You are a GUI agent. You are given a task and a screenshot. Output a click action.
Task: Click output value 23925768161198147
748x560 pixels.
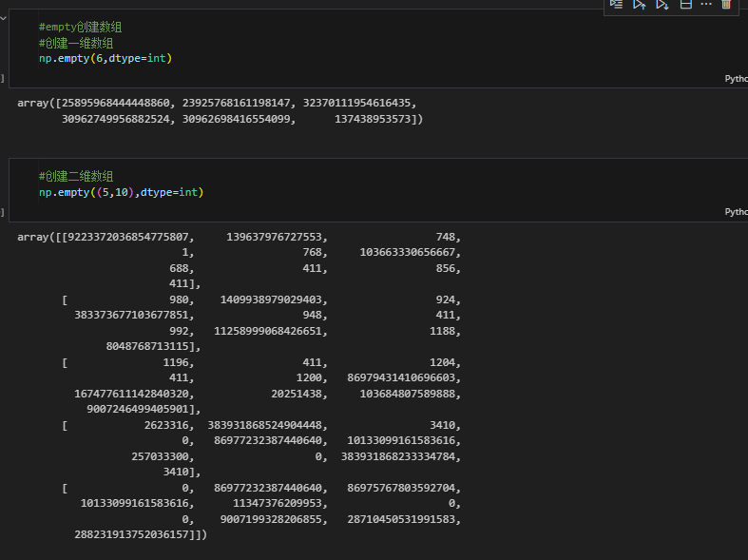point(236,103)
